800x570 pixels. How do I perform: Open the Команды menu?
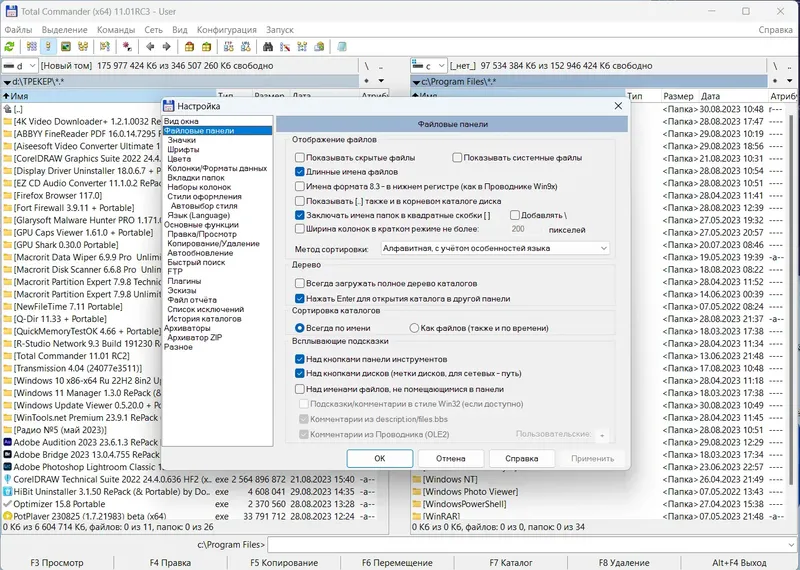tap(116, 30)
